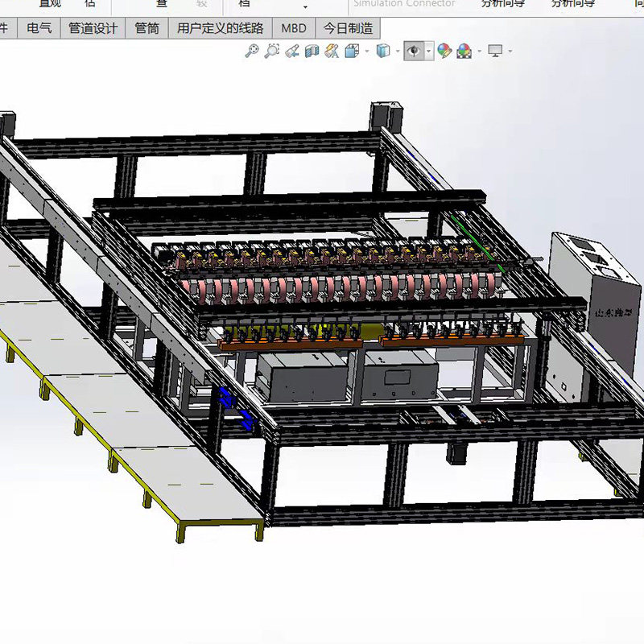
Task: Toggle the Hide/Show Items eye button
Action: pos(414,52)
